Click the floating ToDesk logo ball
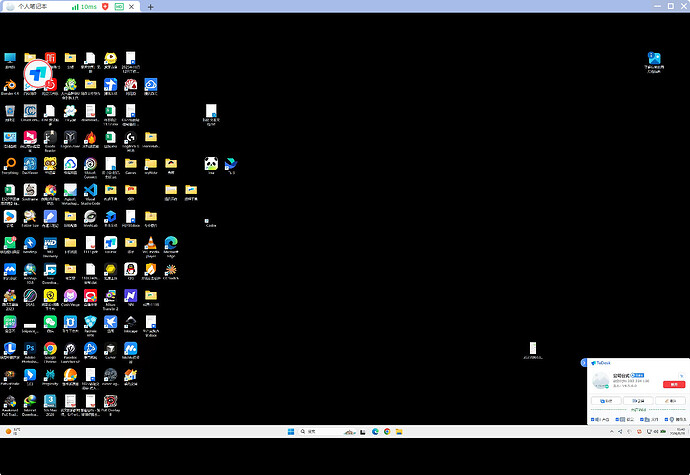This screenshot has width=690, height=475. [x=37, y=74]
